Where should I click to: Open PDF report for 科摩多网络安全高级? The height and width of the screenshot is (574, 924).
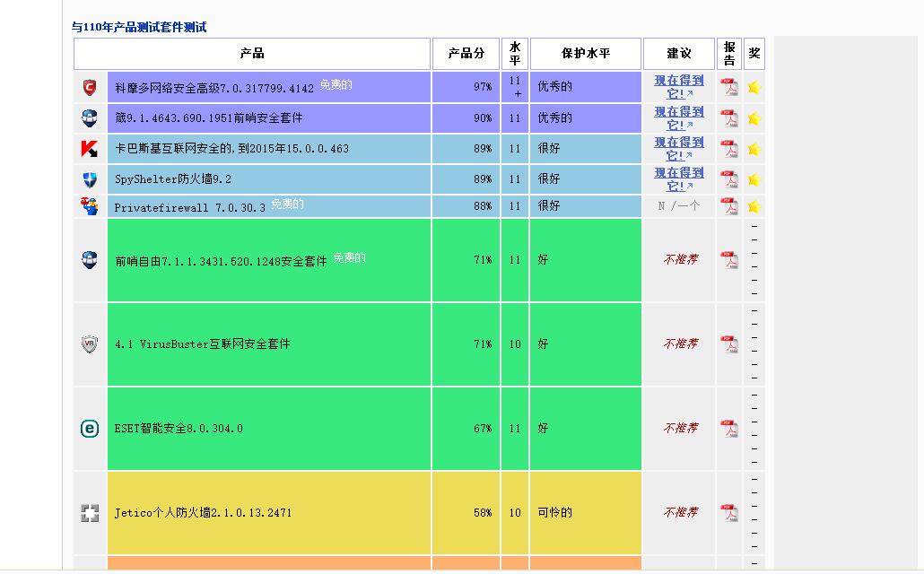coord(729,87)
